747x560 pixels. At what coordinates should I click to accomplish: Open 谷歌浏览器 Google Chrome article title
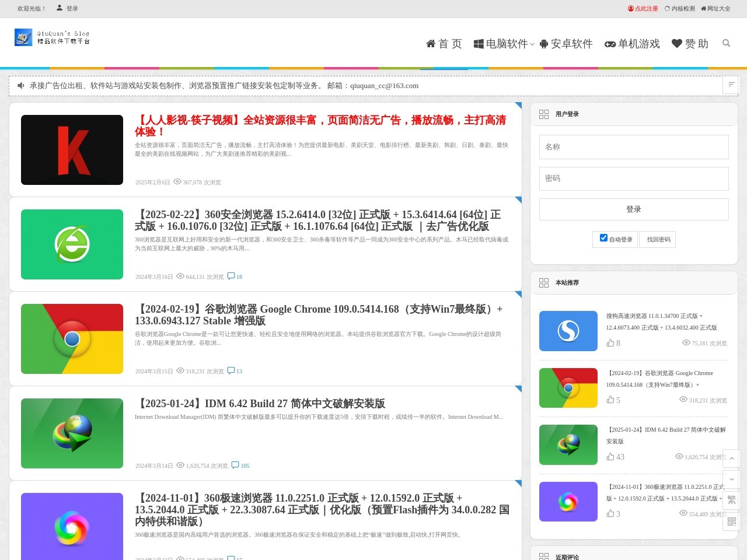point(319,314)
